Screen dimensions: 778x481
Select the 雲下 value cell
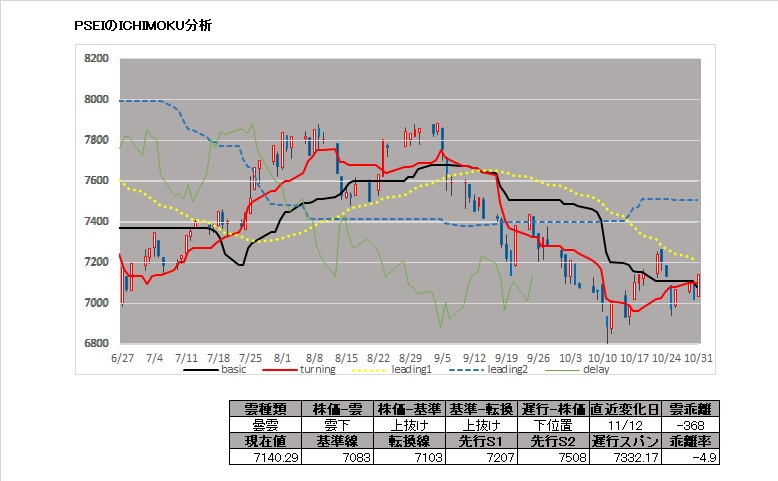click(337, 425)
